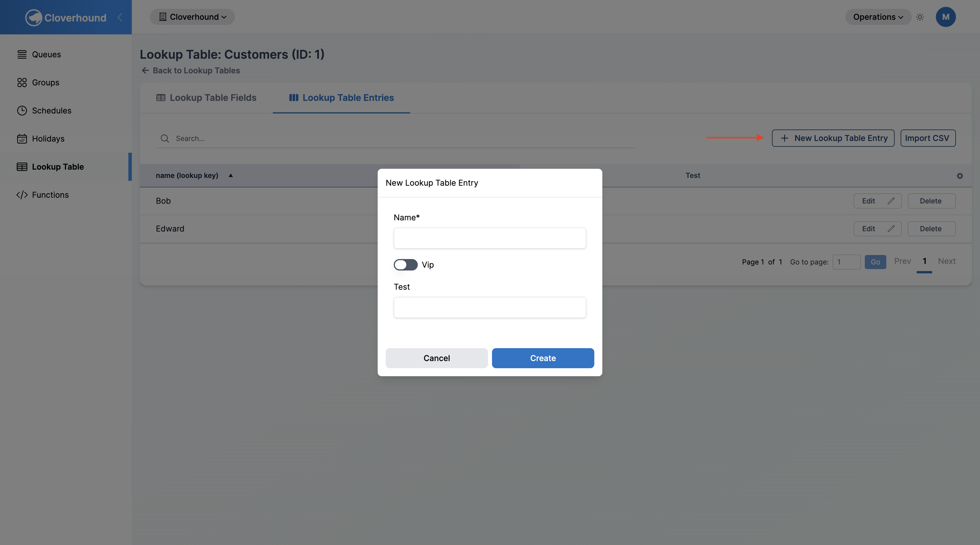Select the Bob row name
This screenshot has height=545, width=980.
163,201
